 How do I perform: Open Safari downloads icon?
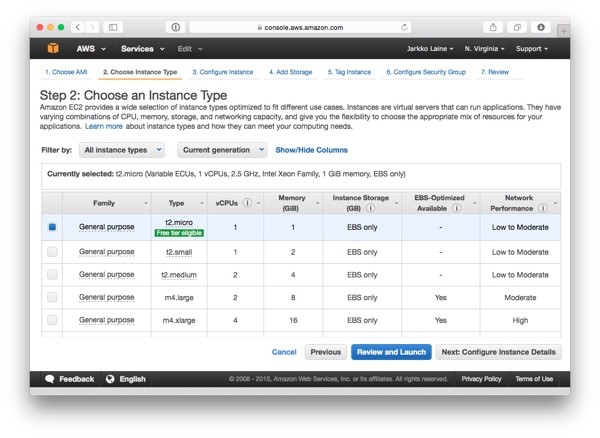541,27
